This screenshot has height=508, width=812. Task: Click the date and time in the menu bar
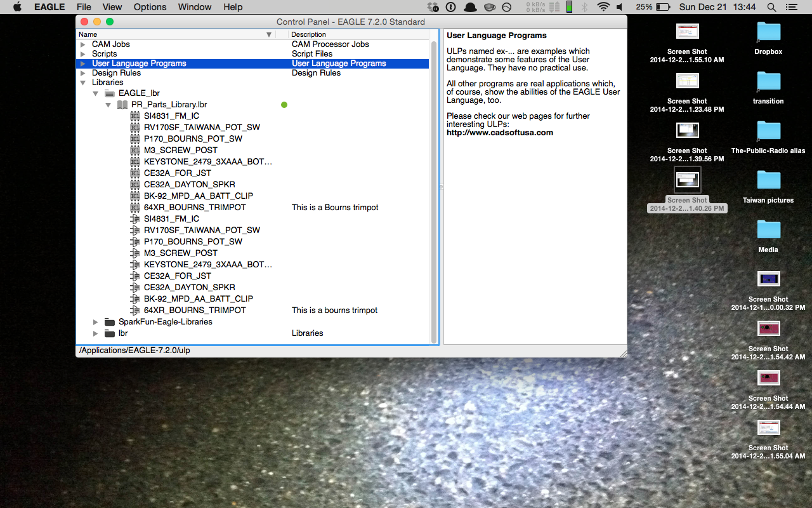point(717,7)
